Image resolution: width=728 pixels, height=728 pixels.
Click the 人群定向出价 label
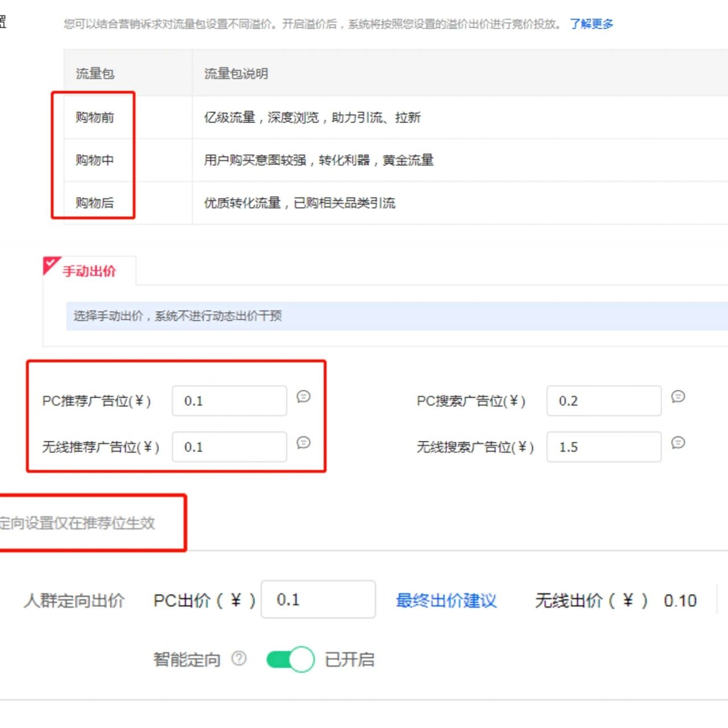pos(74,601)
